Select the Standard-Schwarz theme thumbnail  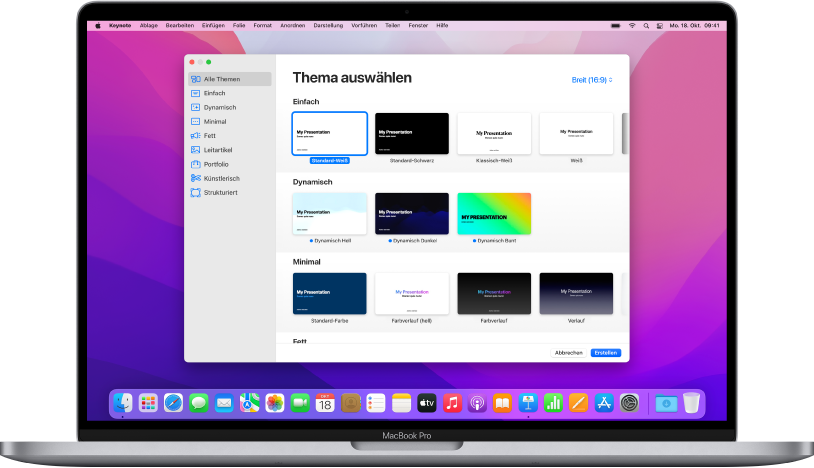click(x=412, y=133)
